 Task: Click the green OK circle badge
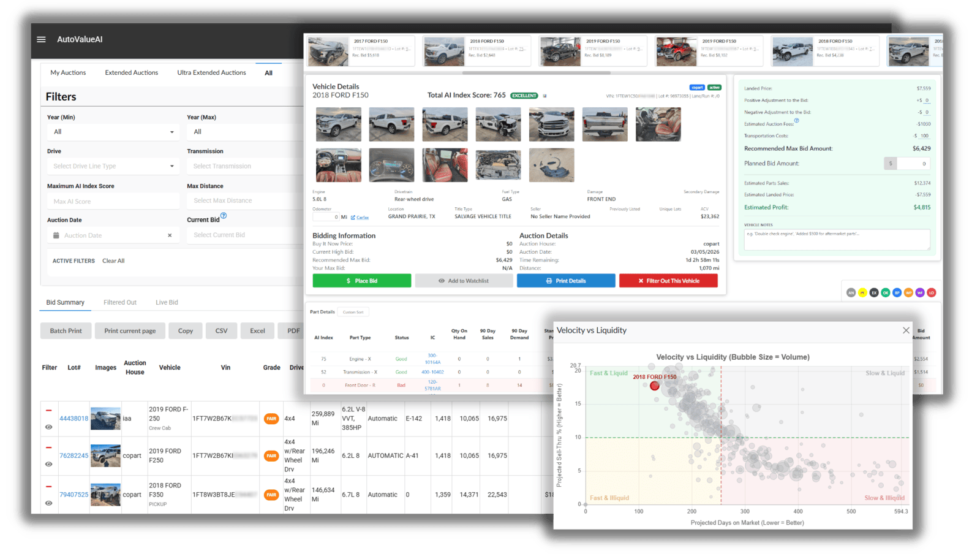tap(885, 293)
